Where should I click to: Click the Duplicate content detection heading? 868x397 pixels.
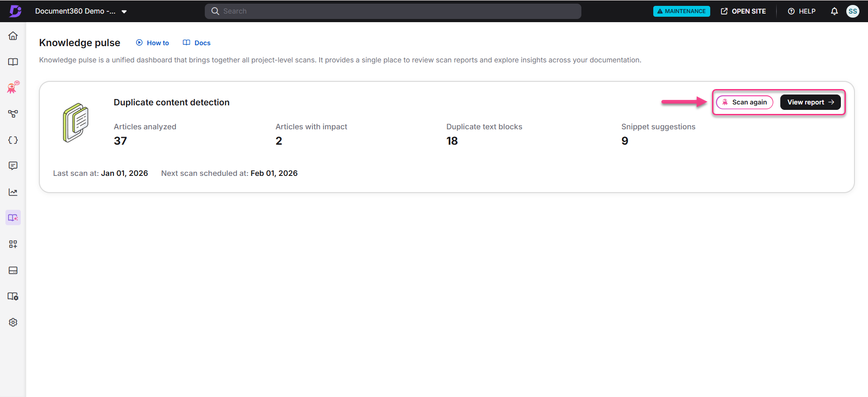172,102
